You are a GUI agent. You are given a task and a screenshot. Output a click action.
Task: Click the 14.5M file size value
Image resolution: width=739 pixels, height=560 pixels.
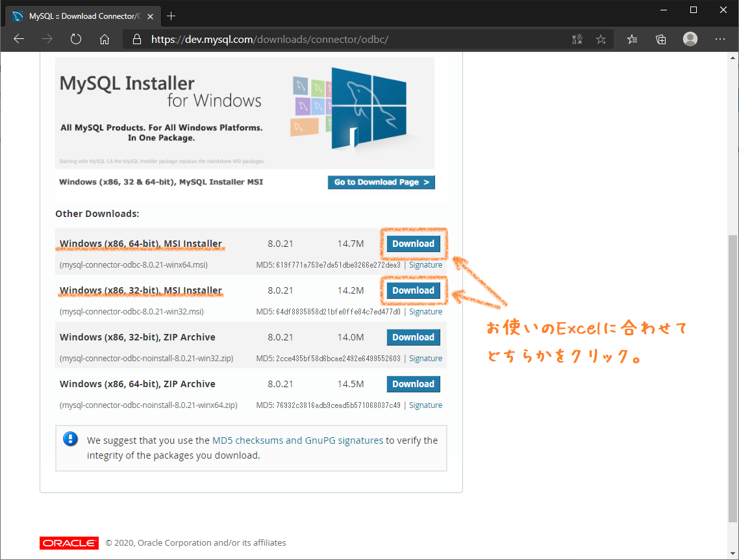pos(351,384)
